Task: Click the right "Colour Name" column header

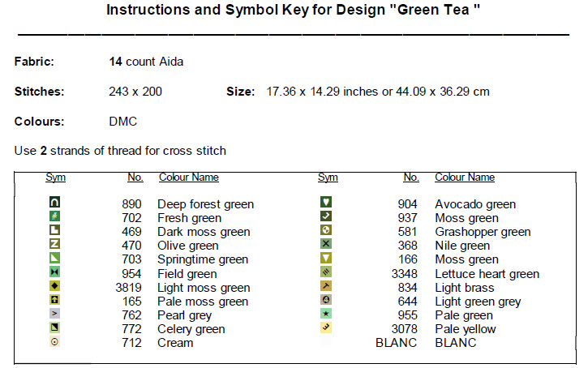Action: [x=464, y=178]
